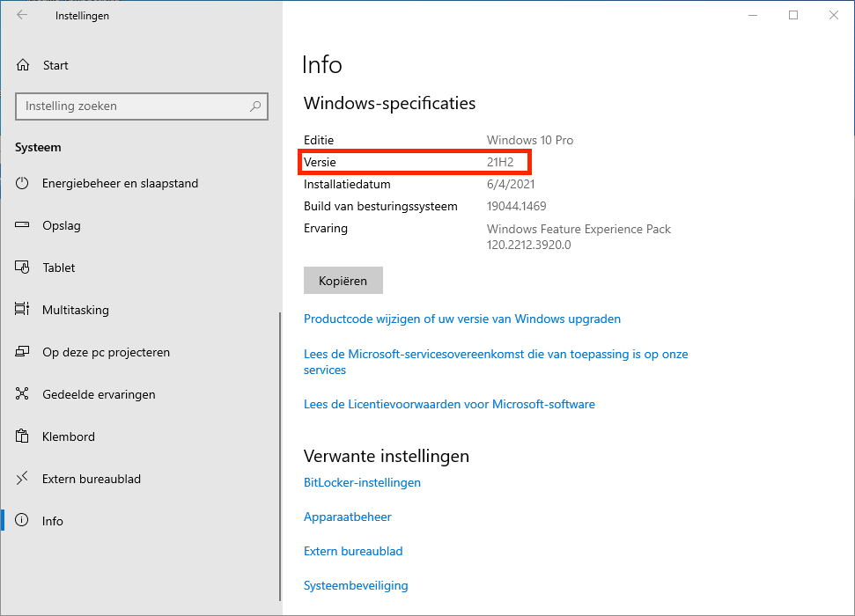Open Apparaatbeheer link

(x=347, y=517)
